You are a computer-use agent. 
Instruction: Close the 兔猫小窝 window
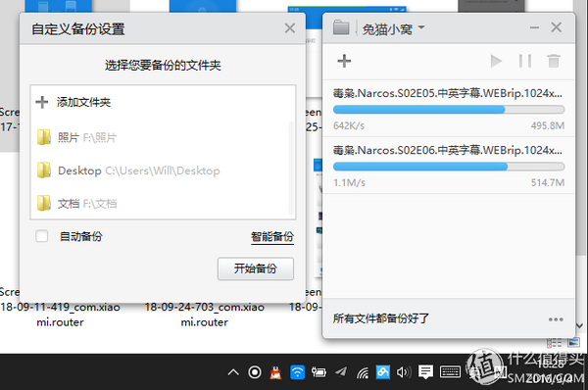tap(557, 27)
